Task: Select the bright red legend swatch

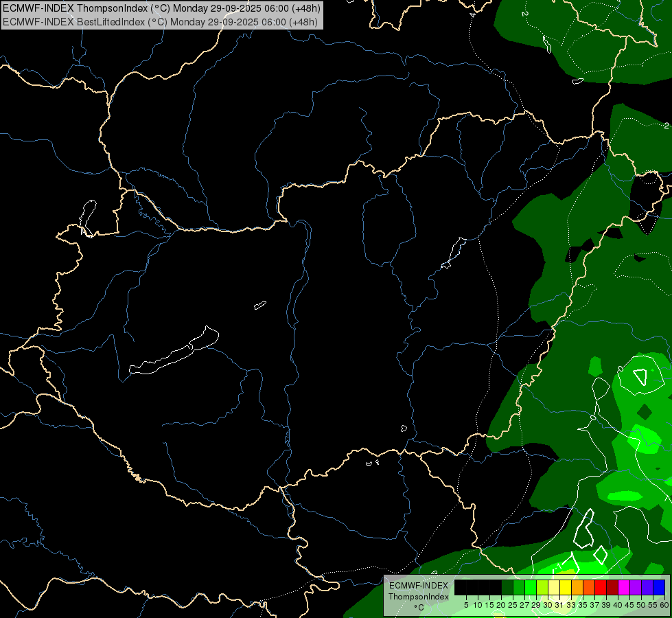Action: click(601, 587)
